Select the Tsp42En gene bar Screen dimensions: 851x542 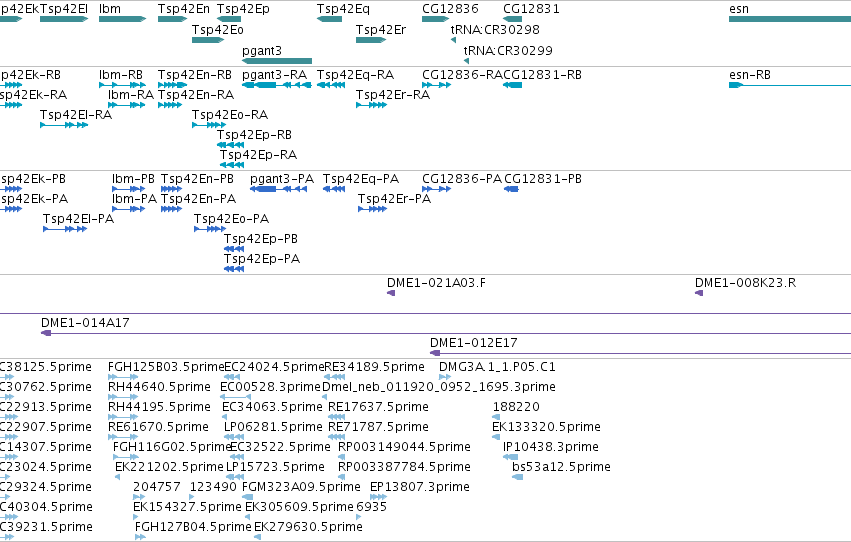[x=173, y=20]
